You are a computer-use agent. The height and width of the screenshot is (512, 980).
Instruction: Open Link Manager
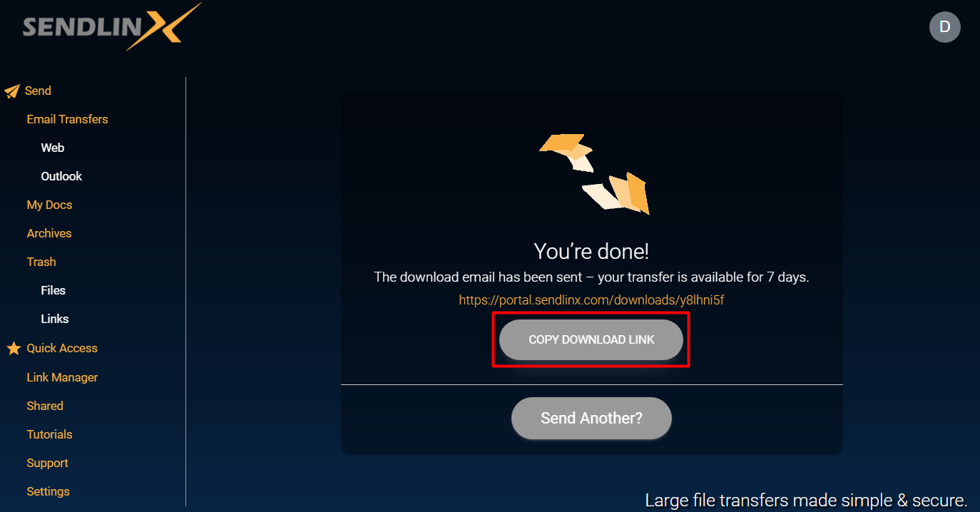(62, 377)
